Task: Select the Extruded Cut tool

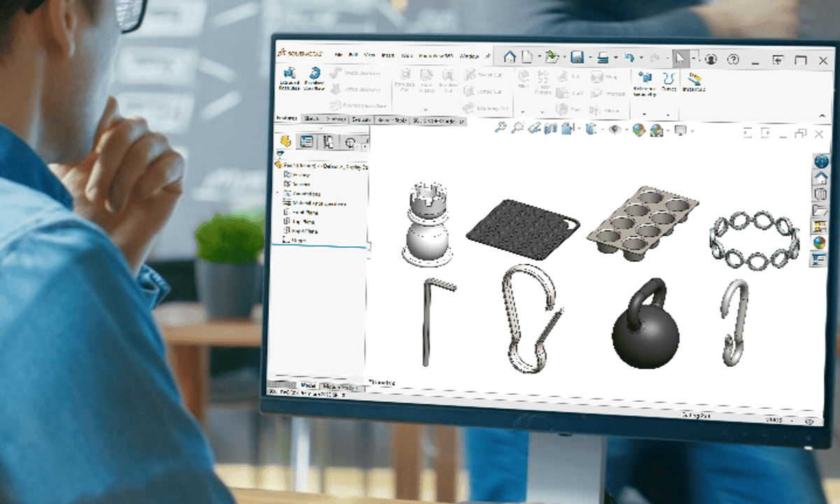Action: pyautogui.click(x=406, y=77)
